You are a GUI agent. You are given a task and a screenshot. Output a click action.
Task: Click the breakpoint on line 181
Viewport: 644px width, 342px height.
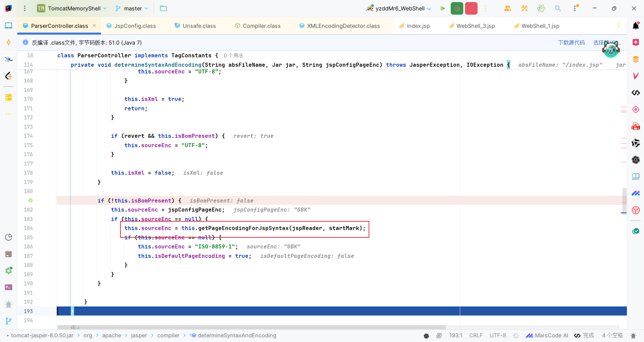[x=31, y=201]
